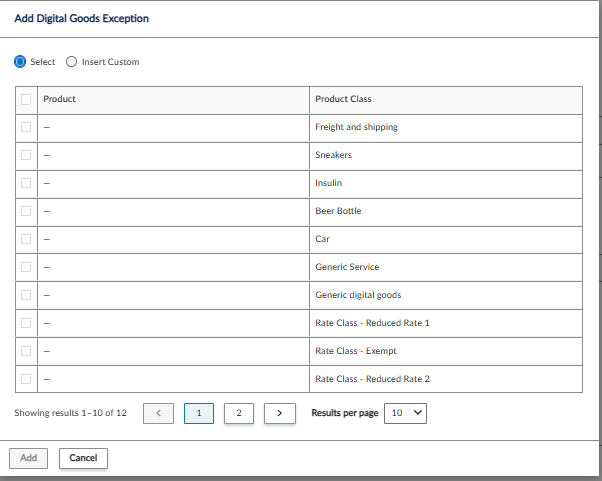Tick the Insulin row checkbox
Screen dimensions: 602x481
pyautogui.click(x=26, y=183)
